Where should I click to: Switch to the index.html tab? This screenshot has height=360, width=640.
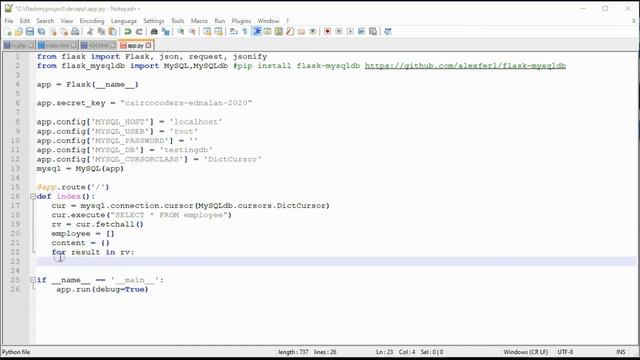[x=57, y=45]
